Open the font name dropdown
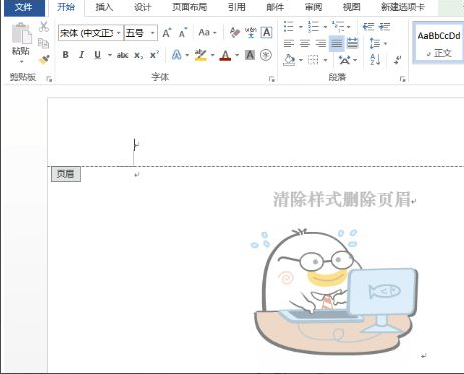This screenshot has height=374, width=464. point(119,33)
